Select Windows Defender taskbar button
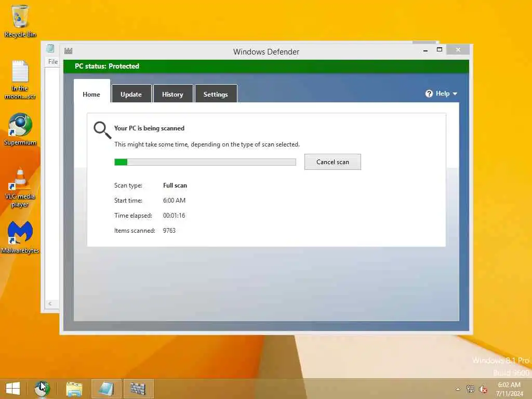Image resolution: width=532 pixels, height=399 pixels. [138, 389]
